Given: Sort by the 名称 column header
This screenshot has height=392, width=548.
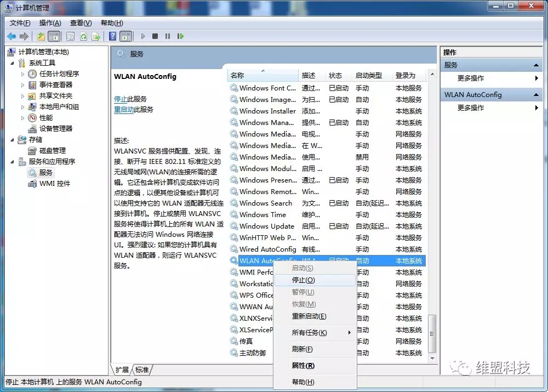Looking at the screenshot, I should point(263,76).
